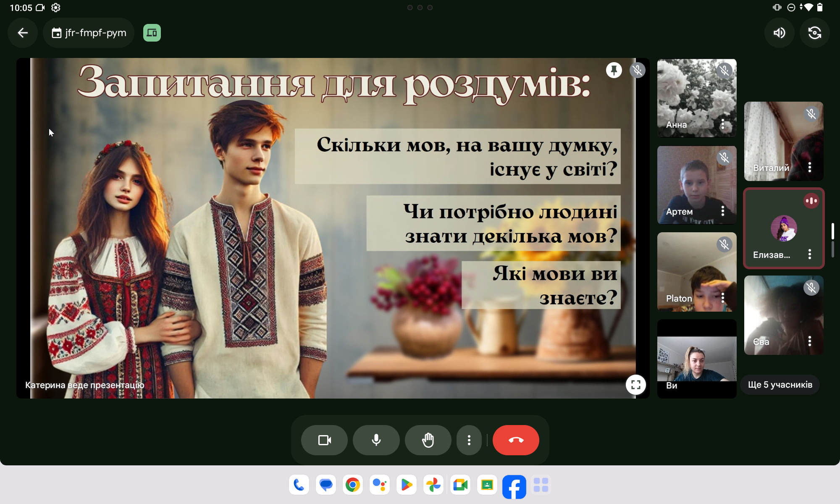
Task: Open meeting details jfr-fmpf-pym
Action: [89, 33]
